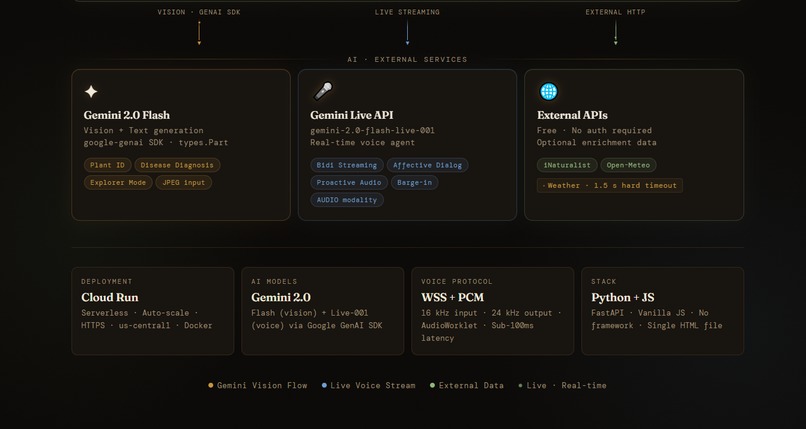Click the AI · EXTERNAL SERVICES section label
Viewport: 806px width, 429px height.
pyautogui.click(x=407, y=60)
